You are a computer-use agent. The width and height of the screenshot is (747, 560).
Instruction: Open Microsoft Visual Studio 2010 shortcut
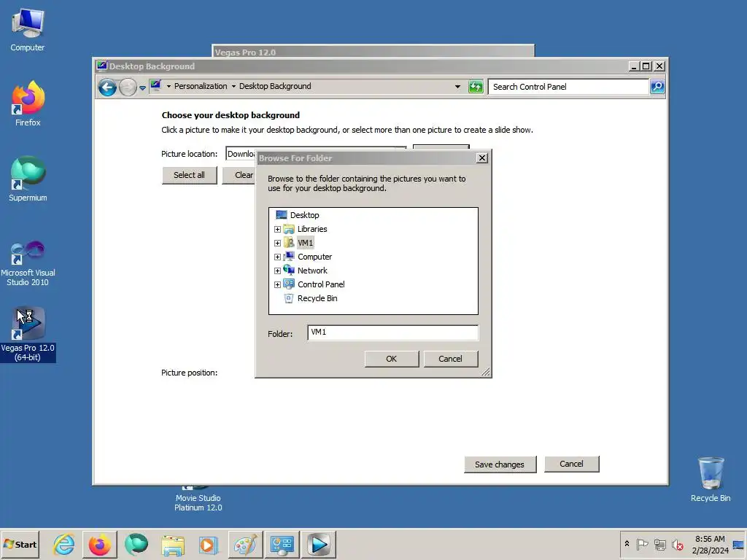(x=28, y=263)
